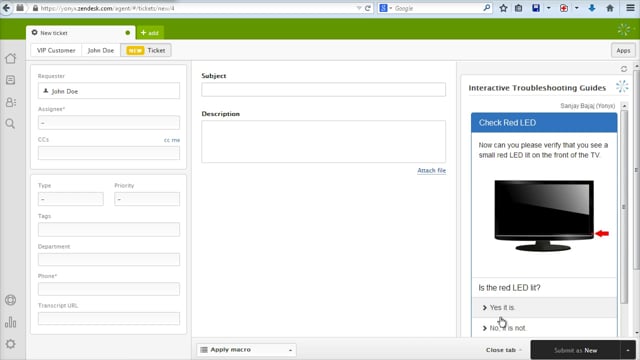Click the search magnifier in Google box

pyautogui.click(x=487, y=8)
